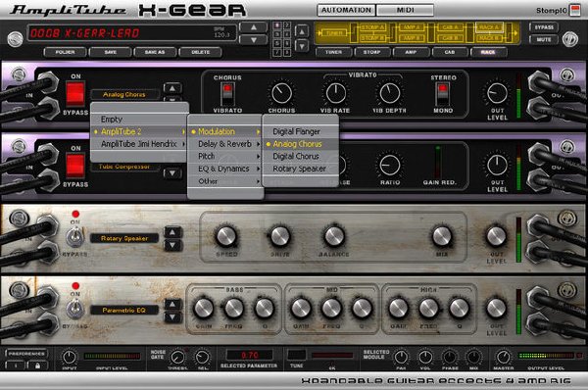This screenshot has width=588, height=390.
Task: Switch to the AMP module tab
Action: pos(411,52)
